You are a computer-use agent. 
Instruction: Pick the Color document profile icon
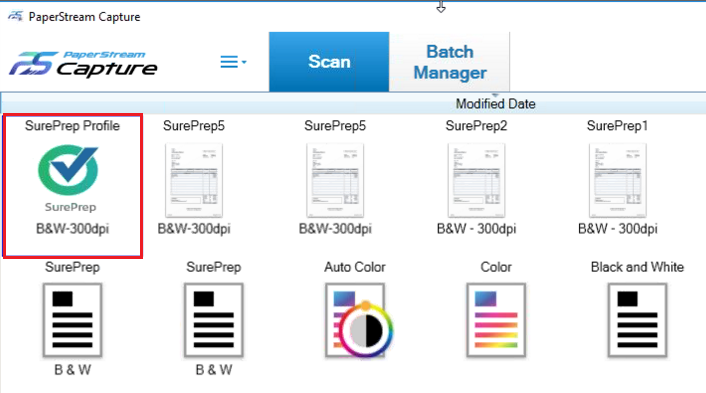click(x=496, y=320)
